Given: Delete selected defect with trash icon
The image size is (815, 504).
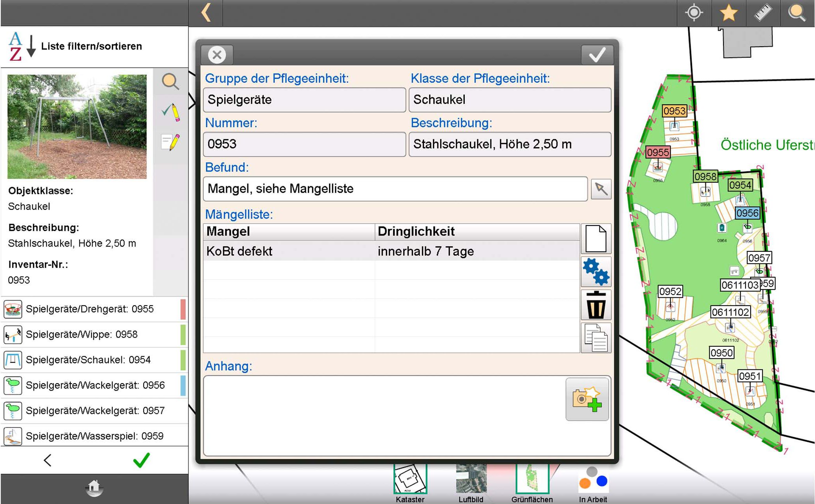Looking at the screenshot, I should [x=596, y=305].
